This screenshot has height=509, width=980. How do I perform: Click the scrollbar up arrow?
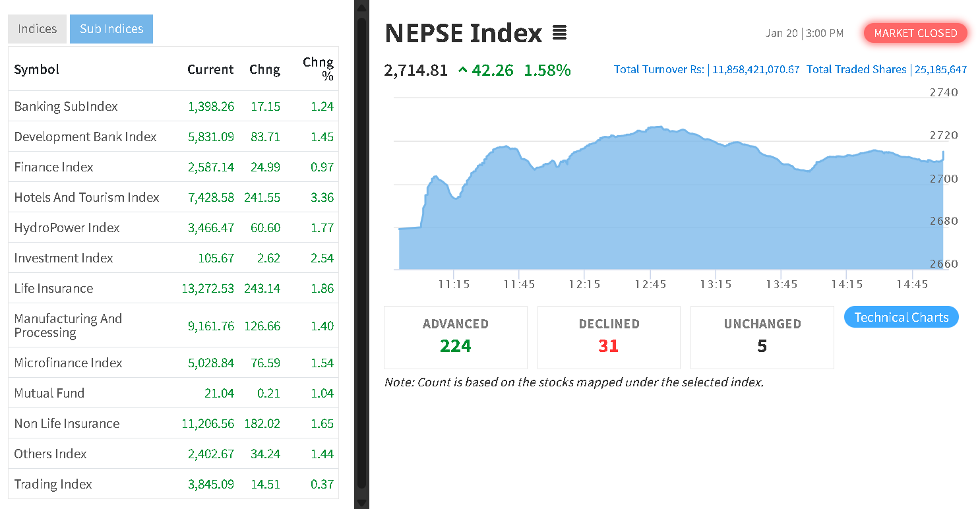coord(361,7)
